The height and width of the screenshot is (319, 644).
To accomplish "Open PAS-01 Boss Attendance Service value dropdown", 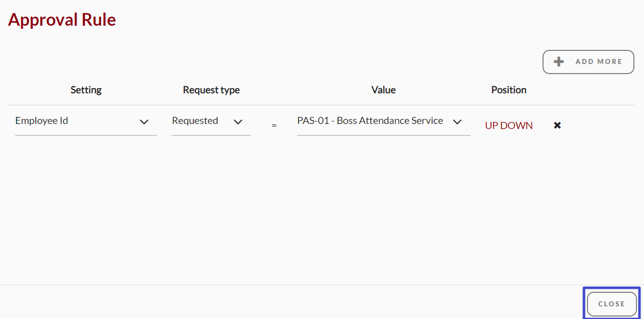I will click(x=384, y=121).
